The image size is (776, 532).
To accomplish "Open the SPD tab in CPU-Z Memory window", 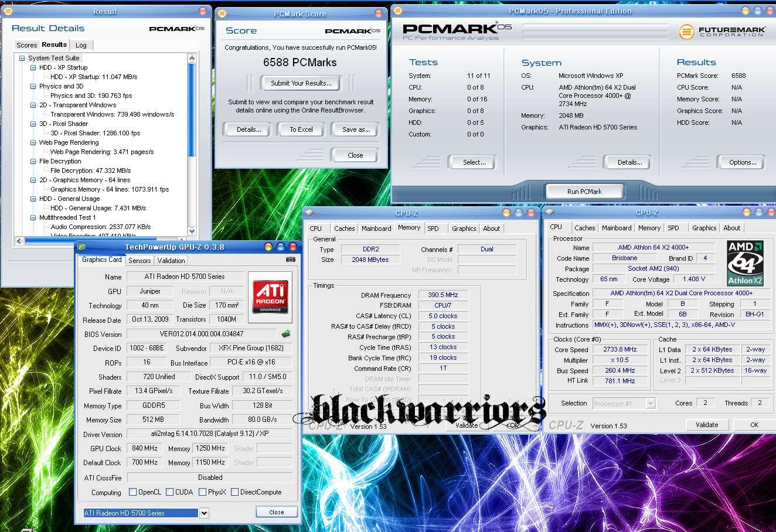I will (433, 229).
